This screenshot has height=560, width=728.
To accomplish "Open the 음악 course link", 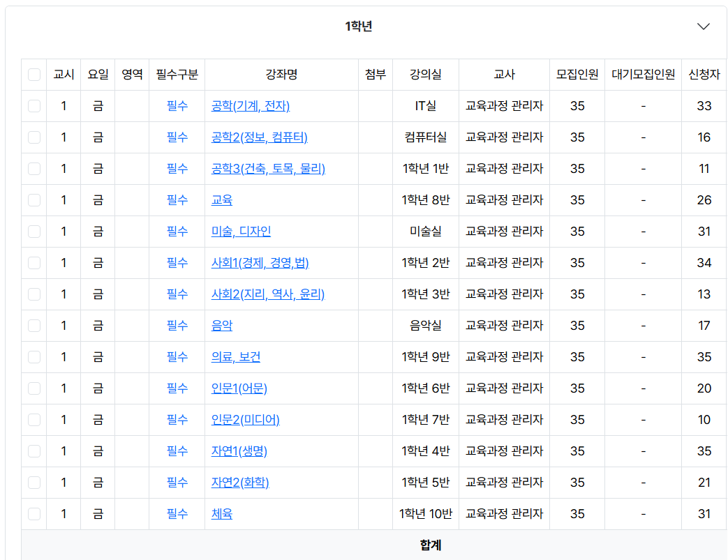I will (x=221, y=326).
